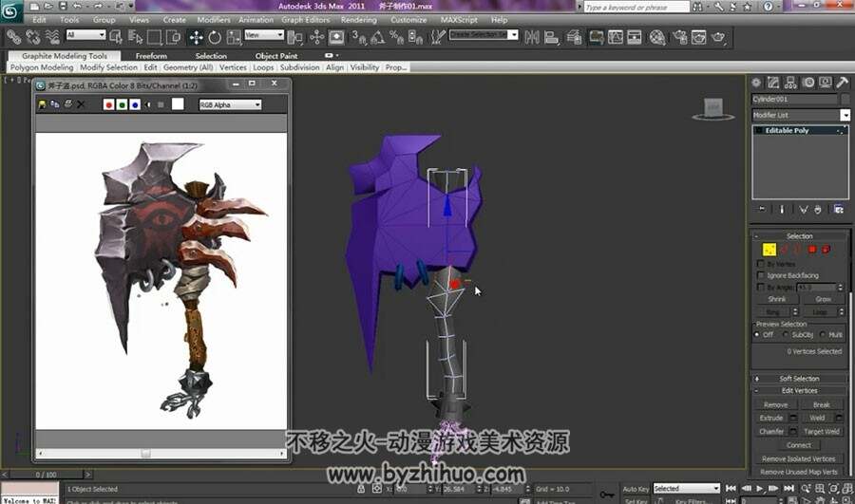Select the SubObj preview selection radio
Image resolution: width=855 pixels, height=504 pixels.
click(786, 334)
